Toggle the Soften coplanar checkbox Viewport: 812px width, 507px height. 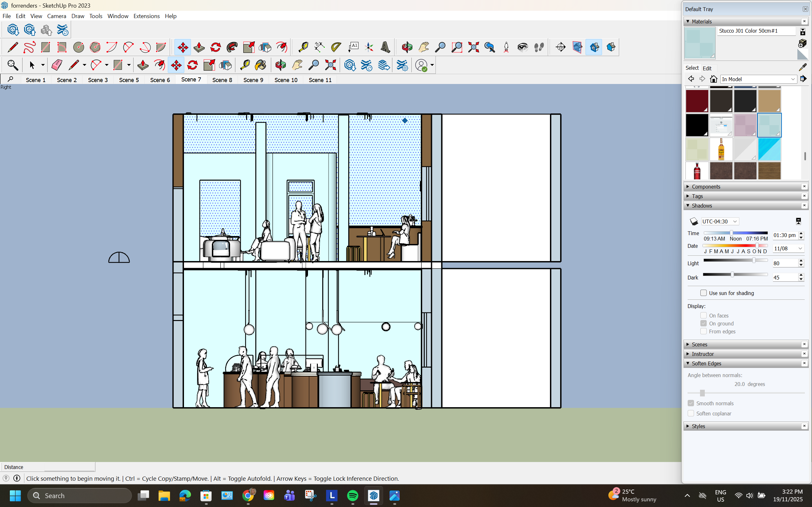[x=691, y=414]
